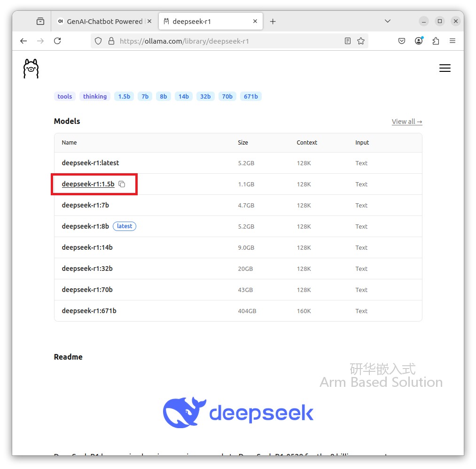
Task: Click the 404GB size cell
Action: [x=247, y=311]
